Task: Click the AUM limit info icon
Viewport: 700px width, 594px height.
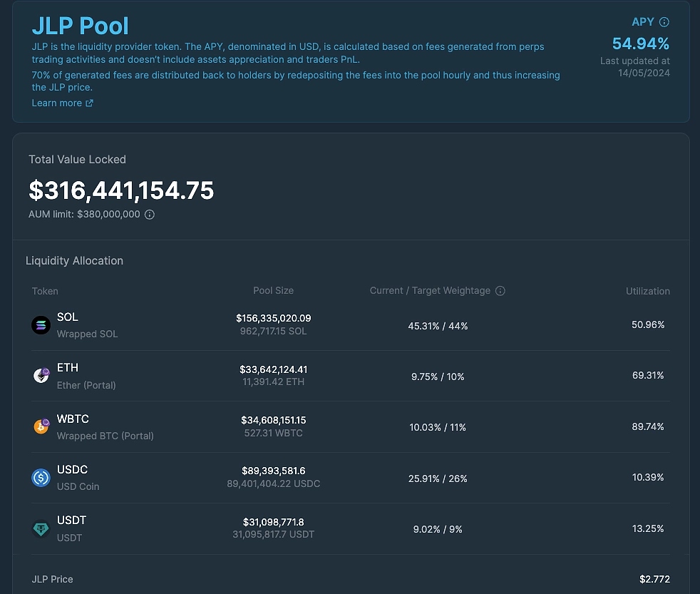Action: 150,215
